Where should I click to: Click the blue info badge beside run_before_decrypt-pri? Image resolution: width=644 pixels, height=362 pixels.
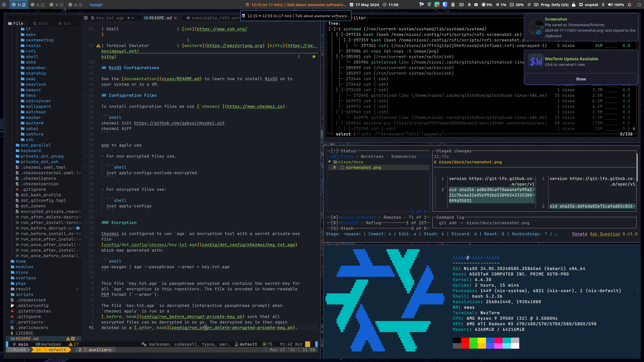coord(78,228)
